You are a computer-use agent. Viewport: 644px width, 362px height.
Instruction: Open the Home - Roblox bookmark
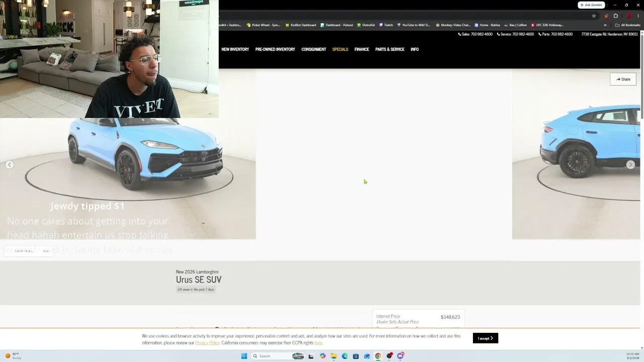click(488, 25)
